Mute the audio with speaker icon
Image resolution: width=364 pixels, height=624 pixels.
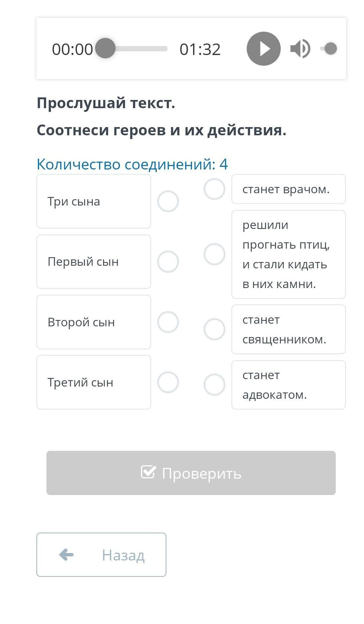[x=300, y=49]
